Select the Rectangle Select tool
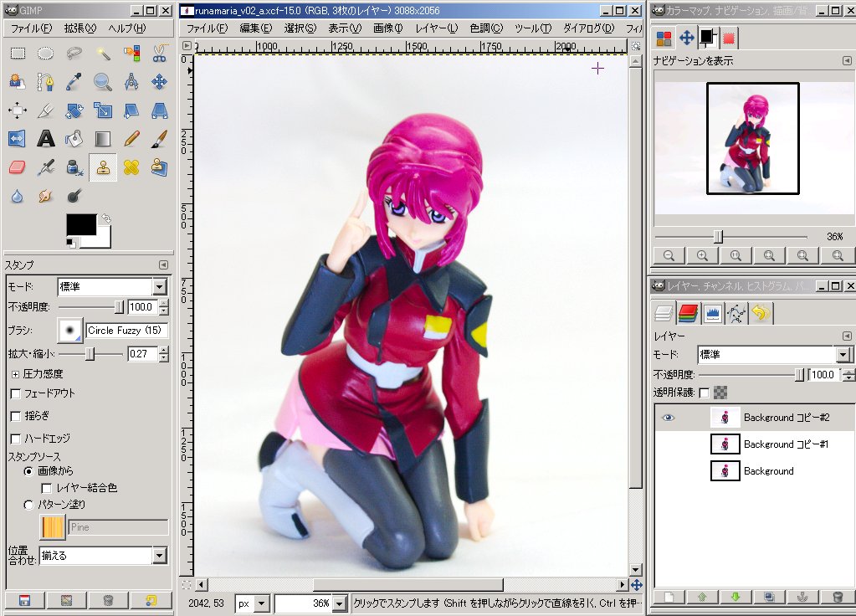The height and width of the screenshot is (616, 856). [x=18, y=53]
